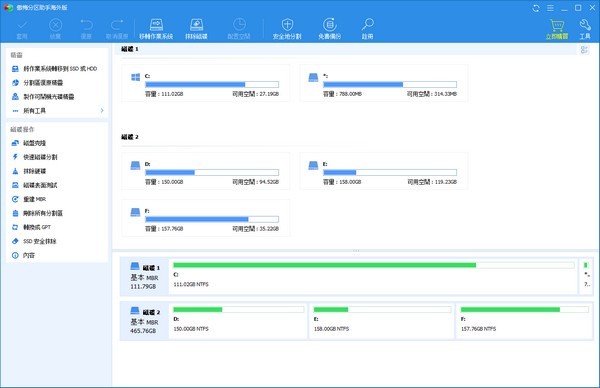Screen dimensions: 600x388
Task: Run Disk Surface Test from the sidebar
Action: click(x=34, y=185)
